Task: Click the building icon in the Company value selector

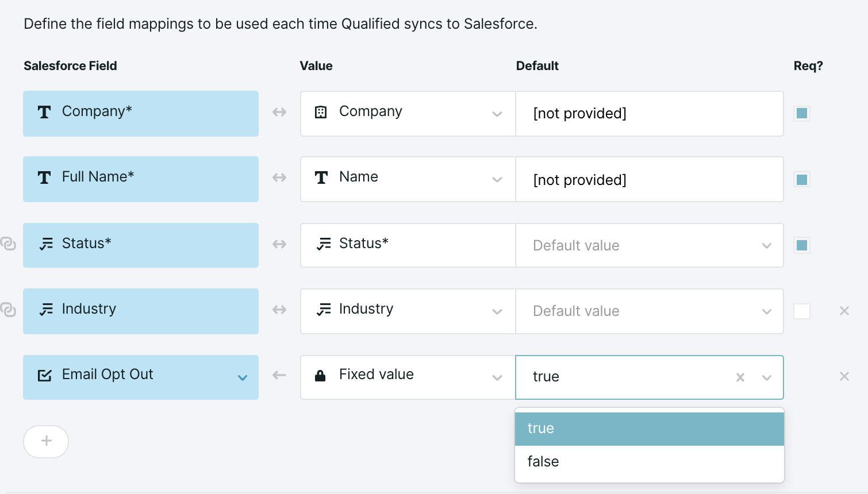Action: coord(321,112)
